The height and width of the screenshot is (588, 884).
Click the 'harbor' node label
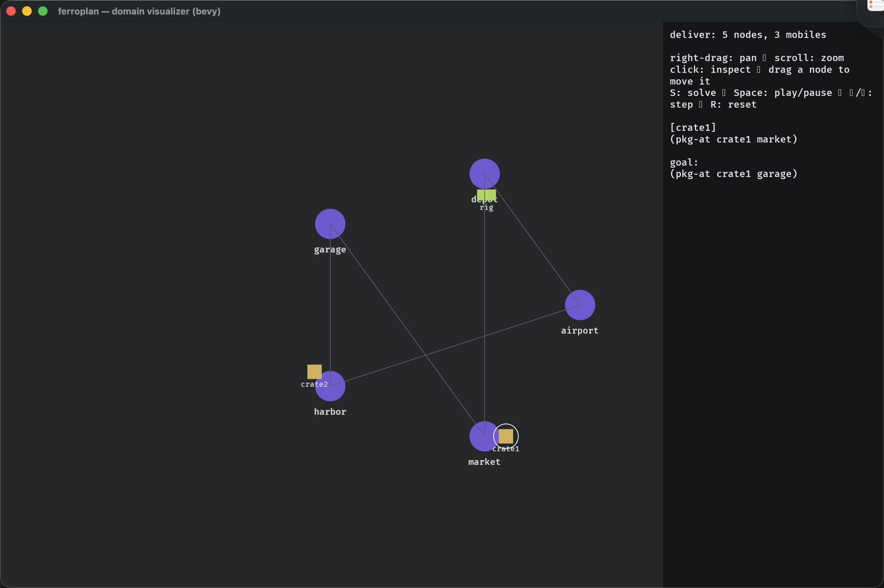coord(330,412)
